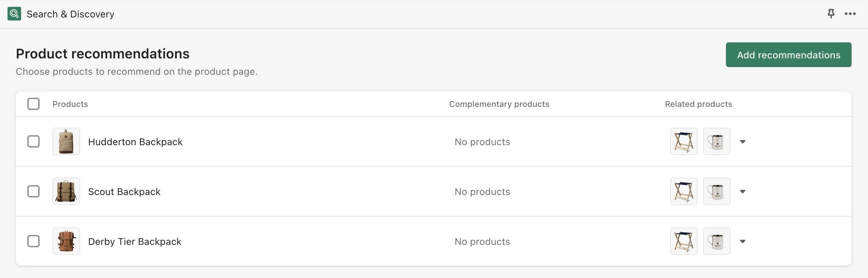Click folding stool image in Hudderton Backpack row

684,141
